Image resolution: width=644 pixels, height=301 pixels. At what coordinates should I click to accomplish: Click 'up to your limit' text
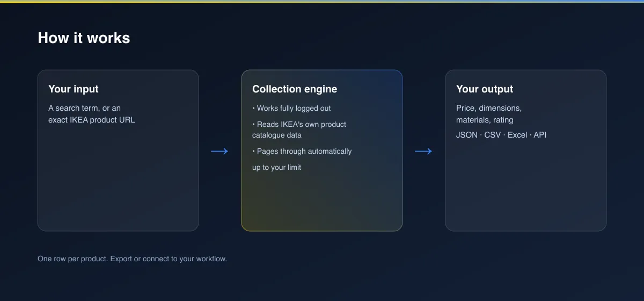(x=277, y=167)
